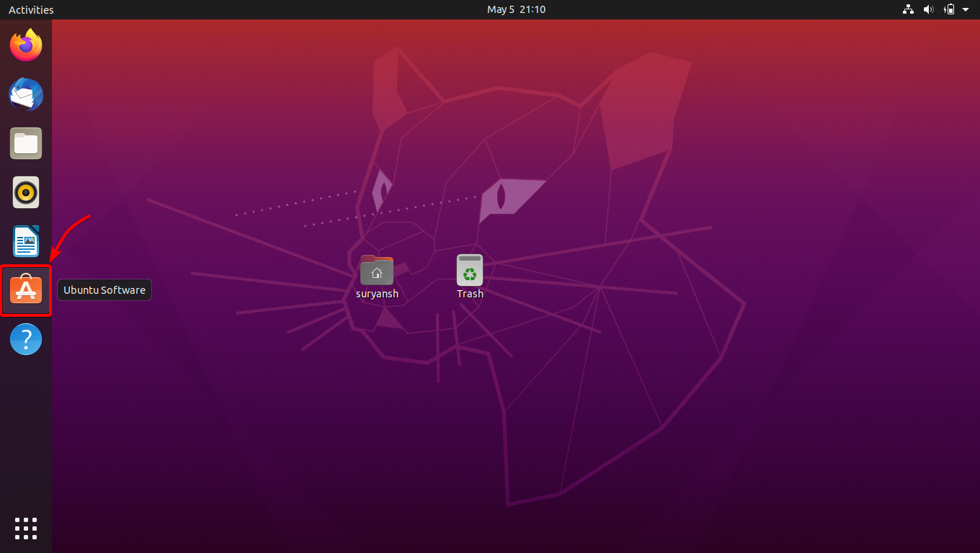980x553 pixels.
Task: Launch Rhythmbox music player
Action: click(x=26, y=192)
